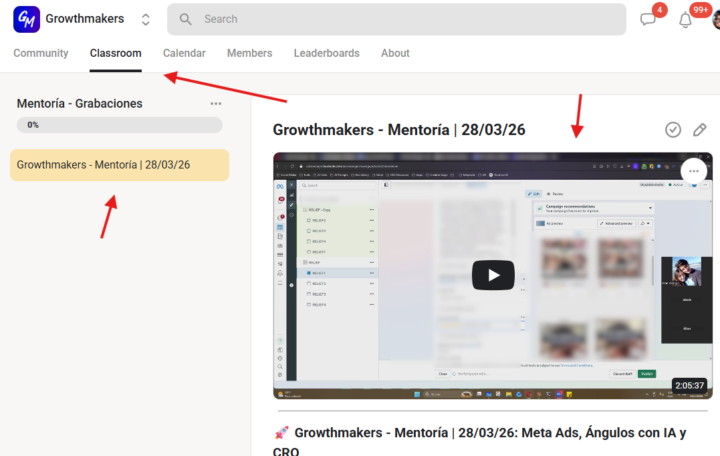The image size is (720, 456).
Task: Open chat messages icon with 4 badge
Action: [648, 19]
